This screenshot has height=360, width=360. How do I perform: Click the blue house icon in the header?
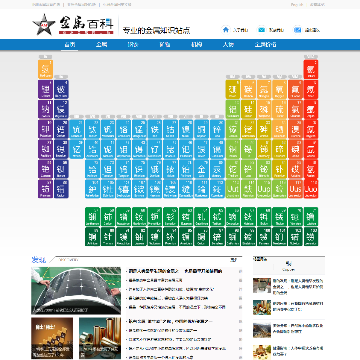(226, 30)
